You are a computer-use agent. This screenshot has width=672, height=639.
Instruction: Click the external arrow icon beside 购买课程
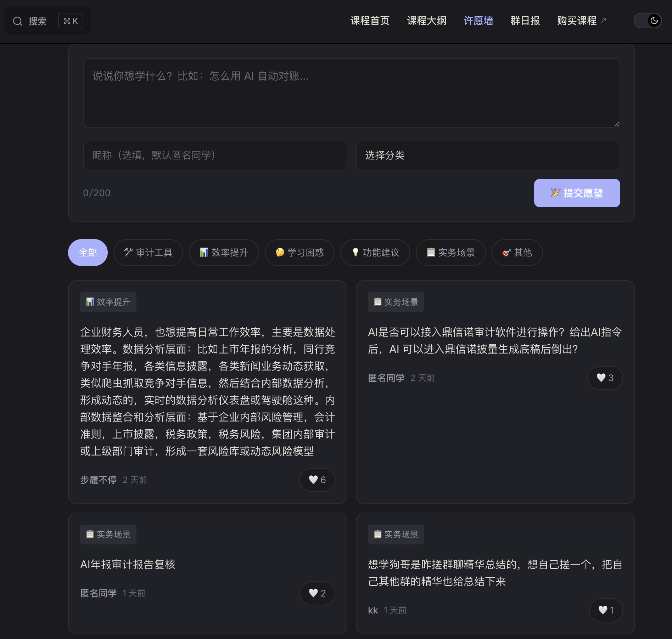point(604,20)
